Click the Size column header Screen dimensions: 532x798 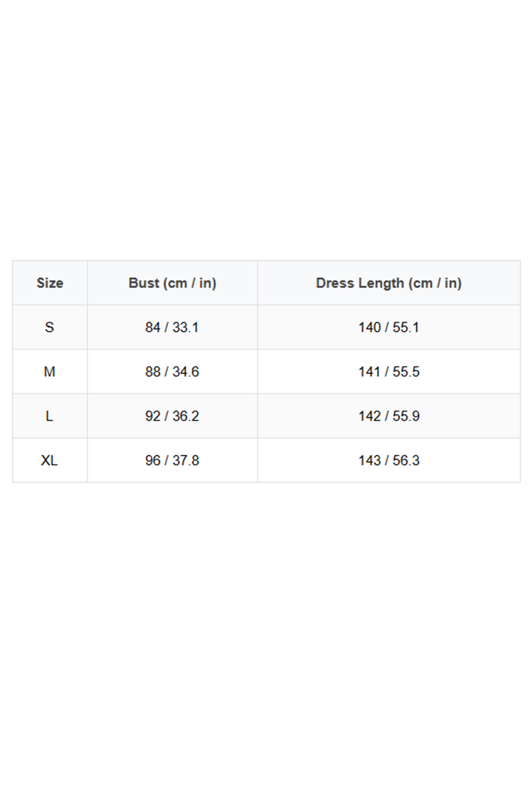coord(50,283)
